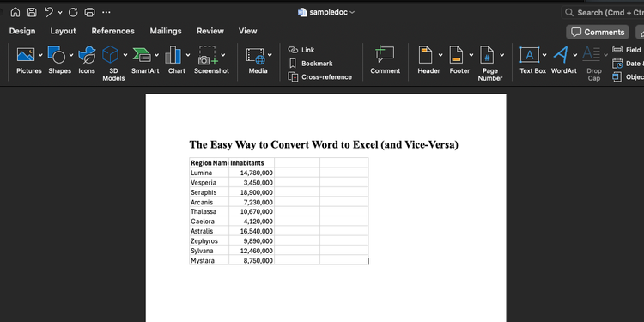
Task: Select the Inhabitants header cell
Action: point(252,163)
